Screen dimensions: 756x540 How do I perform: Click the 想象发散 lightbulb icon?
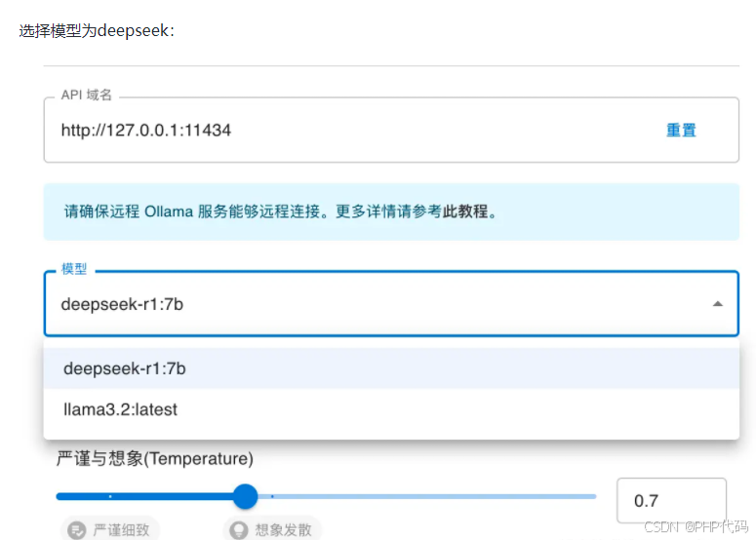238,530
